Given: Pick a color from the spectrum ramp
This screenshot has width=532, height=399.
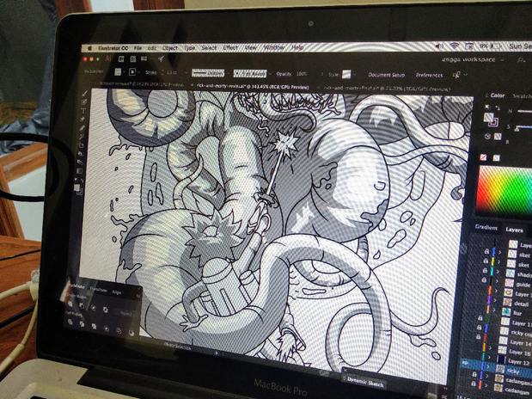Looking at the screenshot, I should tap(505, 191).
